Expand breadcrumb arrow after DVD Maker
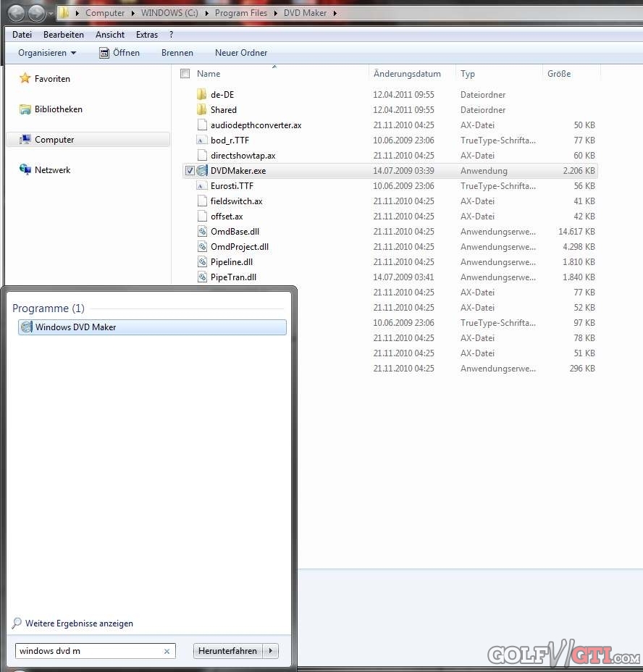 tap(335, 13)
